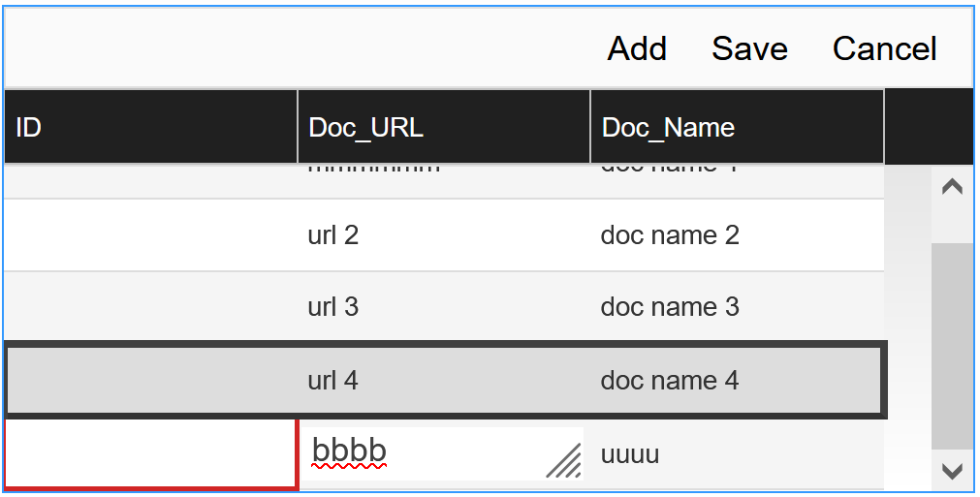Click the vertical scrollbar thumb

click(x=952, y=346)
